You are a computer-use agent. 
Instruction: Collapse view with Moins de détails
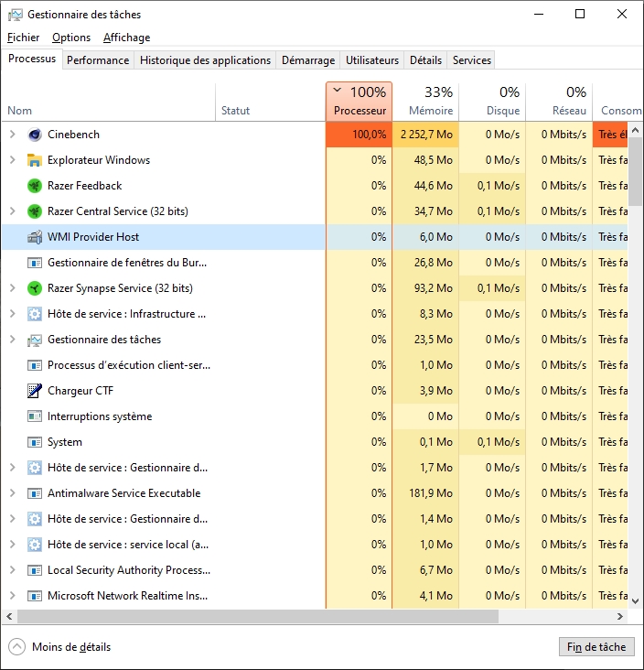point(60,647)
